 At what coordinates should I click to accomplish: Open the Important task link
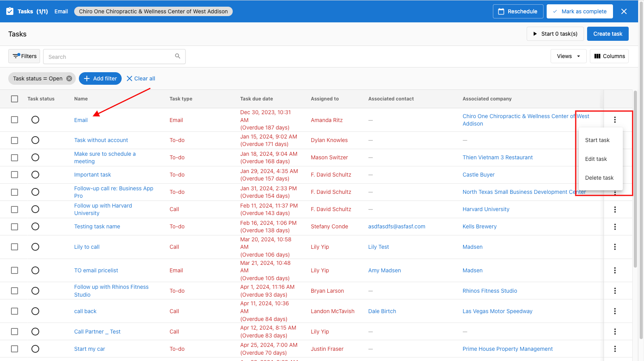(93, 175)
